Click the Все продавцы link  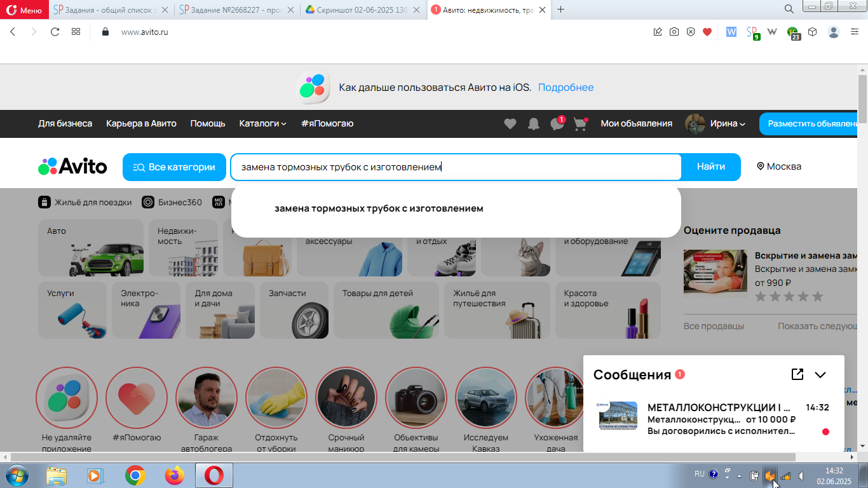pyautogui.click(x=714, y=326)
